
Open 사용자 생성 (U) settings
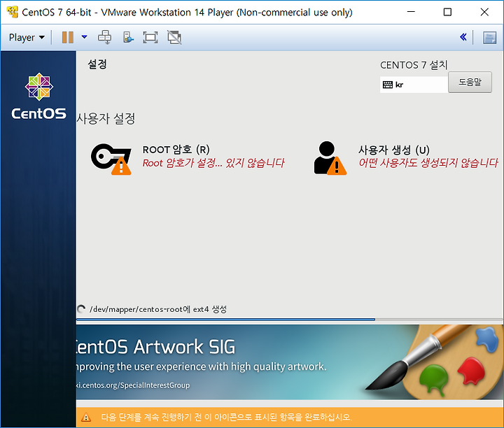point(405,157)
